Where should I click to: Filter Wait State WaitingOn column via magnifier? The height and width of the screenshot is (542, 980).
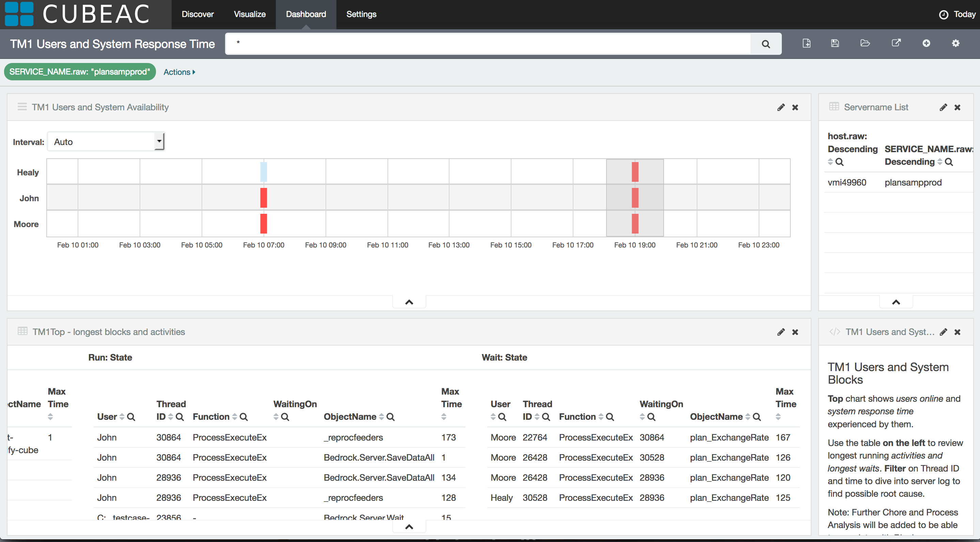pos(651,417)
